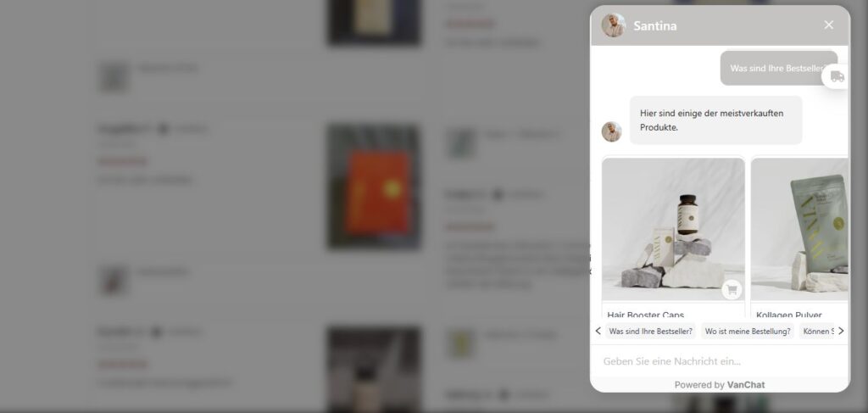Click the sent 'Was sind Ihre Bestseller' bubble
868x413 pixels.
click(x=778, y=68)
